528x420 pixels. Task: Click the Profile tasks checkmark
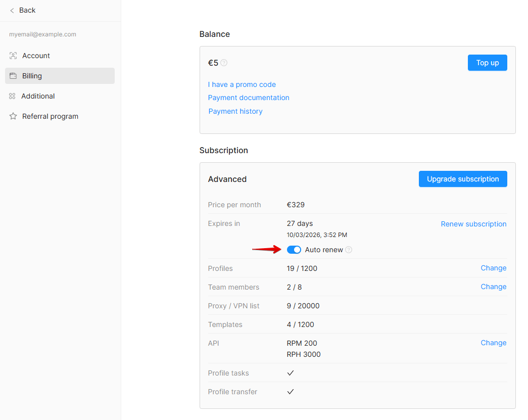[x=290, y=373]
